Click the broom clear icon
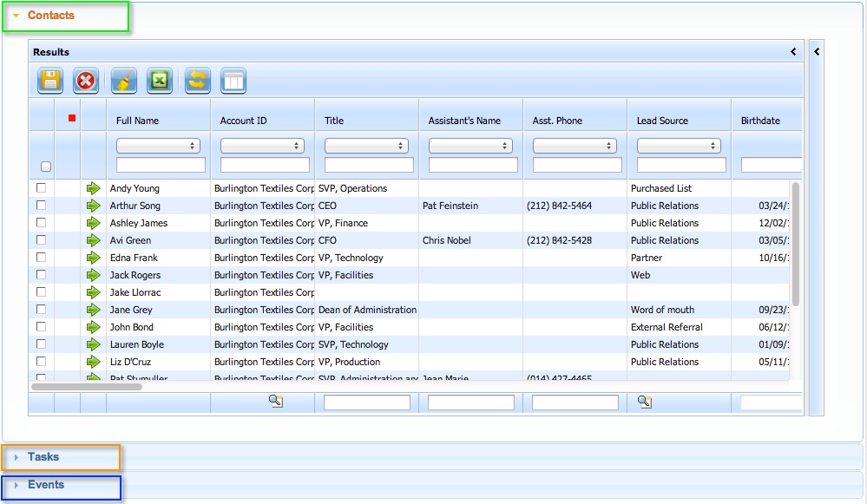 [x=124, y=81]
